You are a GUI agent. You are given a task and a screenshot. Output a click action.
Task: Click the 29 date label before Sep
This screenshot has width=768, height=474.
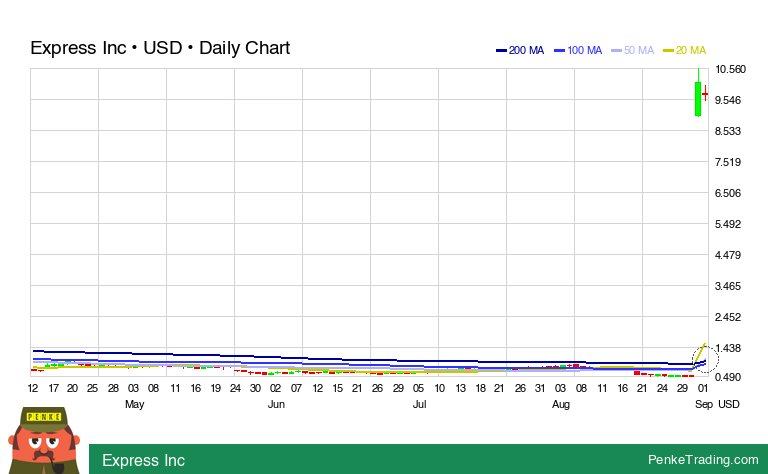(682, 388)
